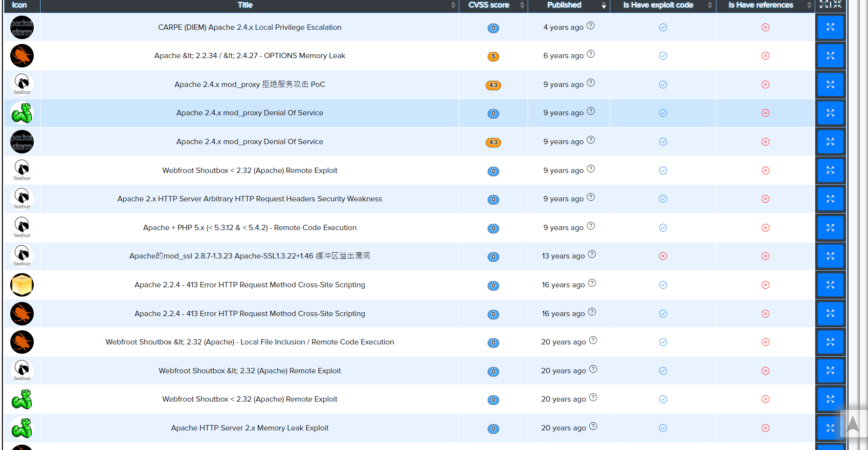
Task: Click the help icon next to '13 years ago'
Action: [592, 254]
